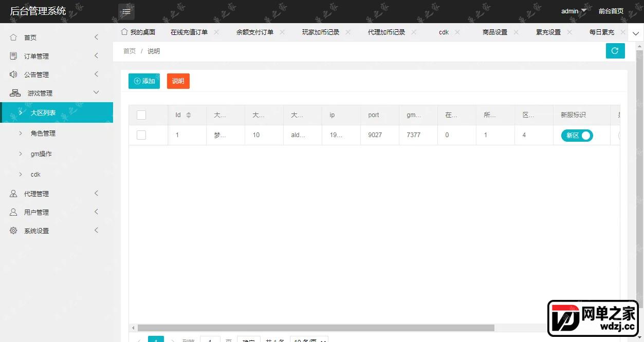Open the 每日累充 tab
The width and height of the screenshot is (644, 342).
coord(602,32)
